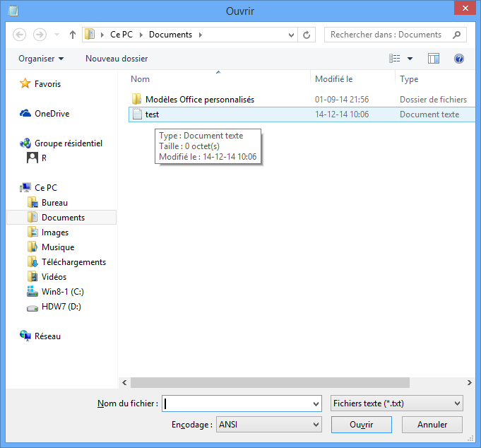Viewport: 481px width, 448px height.
Task: Click the search magnifier icon
Action: (457, 35)
